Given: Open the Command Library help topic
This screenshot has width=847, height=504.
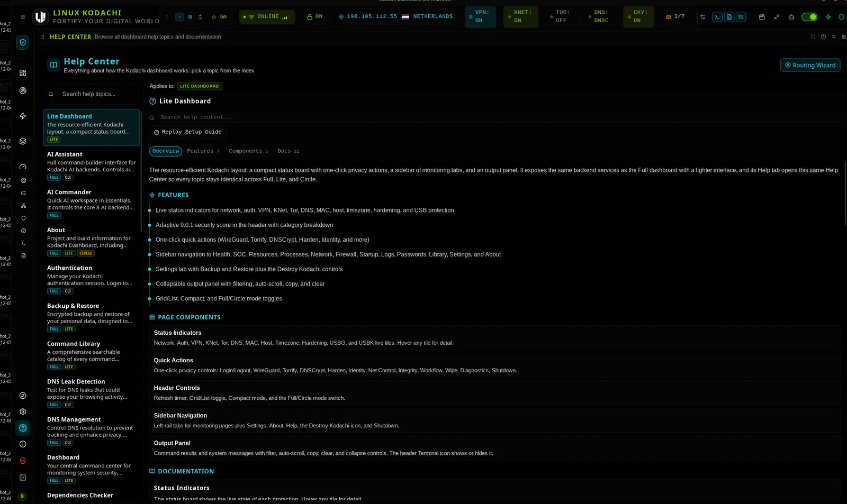Looking at the screenshot, I should click(x=91, y=355).
